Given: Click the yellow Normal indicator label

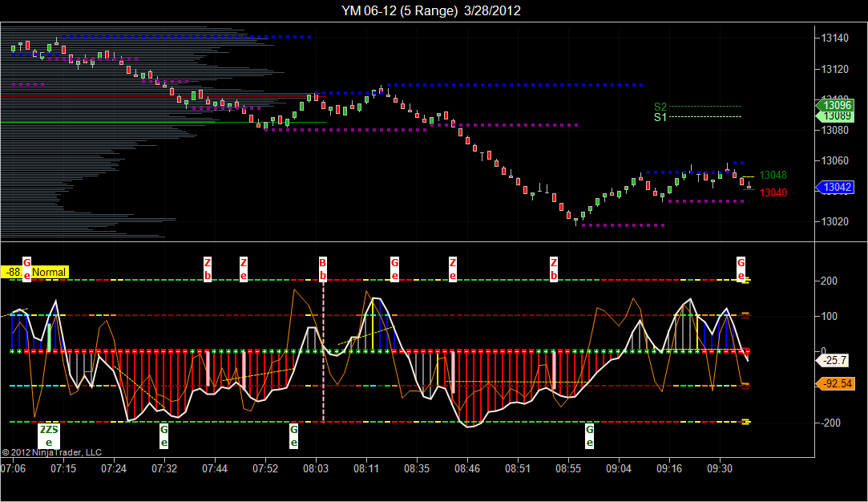Looking at the screenshot, I should coord(49,272).
